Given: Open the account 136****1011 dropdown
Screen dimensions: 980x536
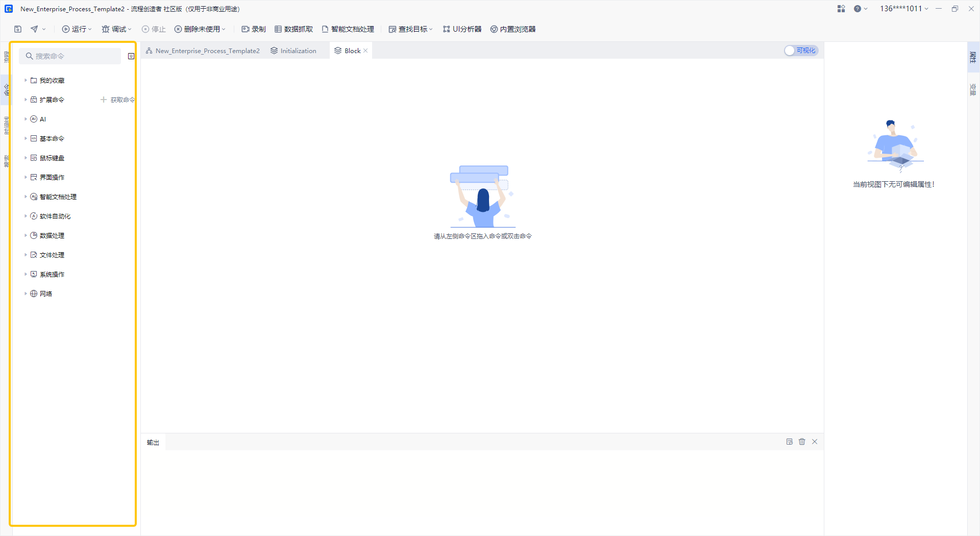Looking at the screenshot, I should [x=904, y=9].
